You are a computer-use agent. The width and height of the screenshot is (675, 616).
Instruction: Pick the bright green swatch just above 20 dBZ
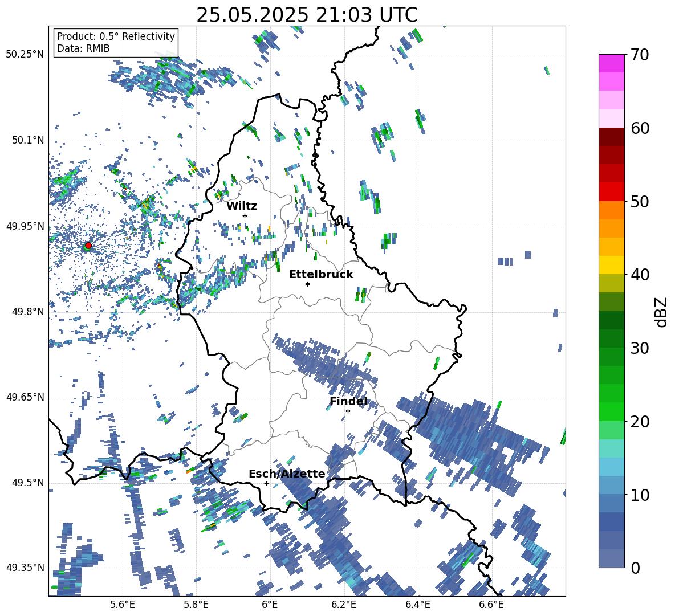pyautogui.click(x=611, y=411)
